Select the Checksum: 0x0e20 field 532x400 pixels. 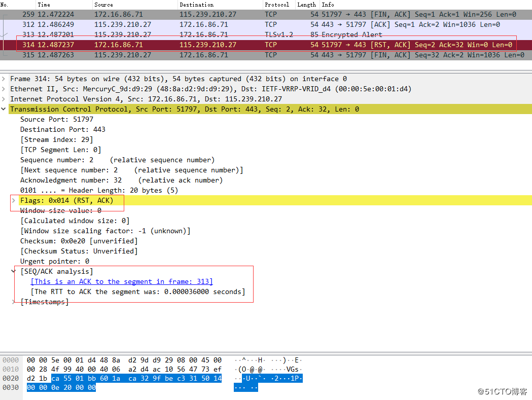pyautogui.click(x=79, y=241)
